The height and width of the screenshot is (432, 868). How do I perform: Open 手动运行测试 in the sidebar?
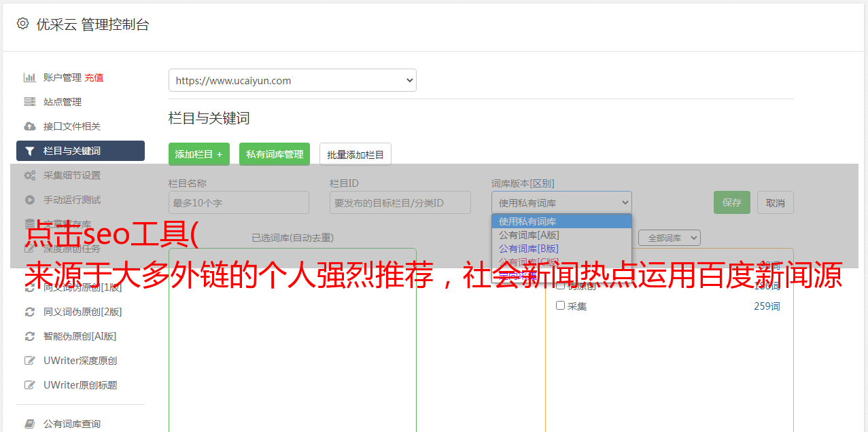(72, 200)
